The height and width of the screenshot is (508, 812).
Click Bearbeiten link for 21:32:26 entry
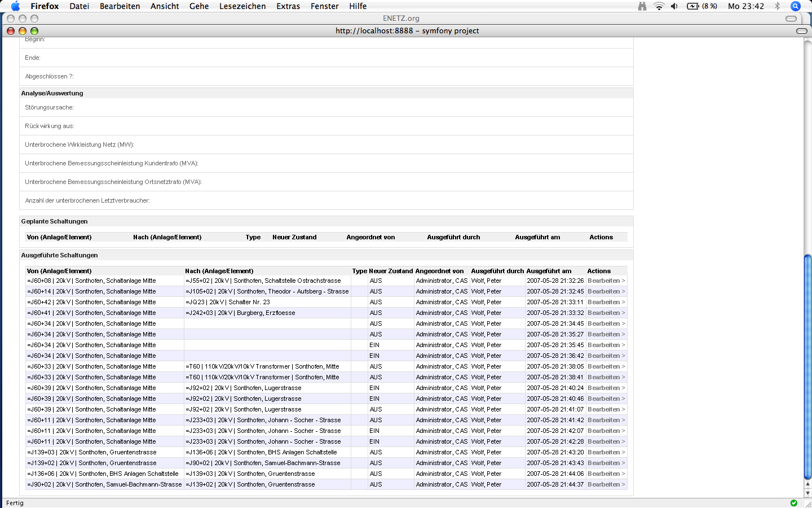tap(606, 281)
